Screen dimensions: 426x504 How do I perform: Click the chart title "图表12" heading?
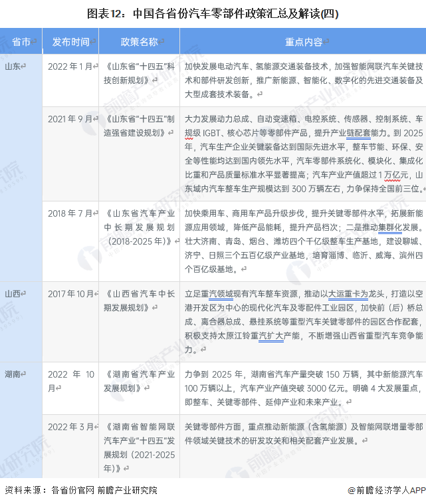(x=213, y=12)
